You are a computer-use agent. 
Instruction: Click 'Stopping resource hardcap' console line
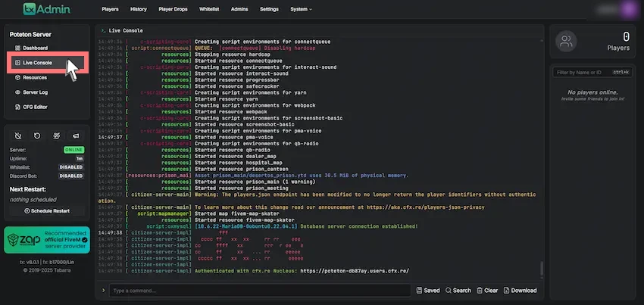click(233, 54)
